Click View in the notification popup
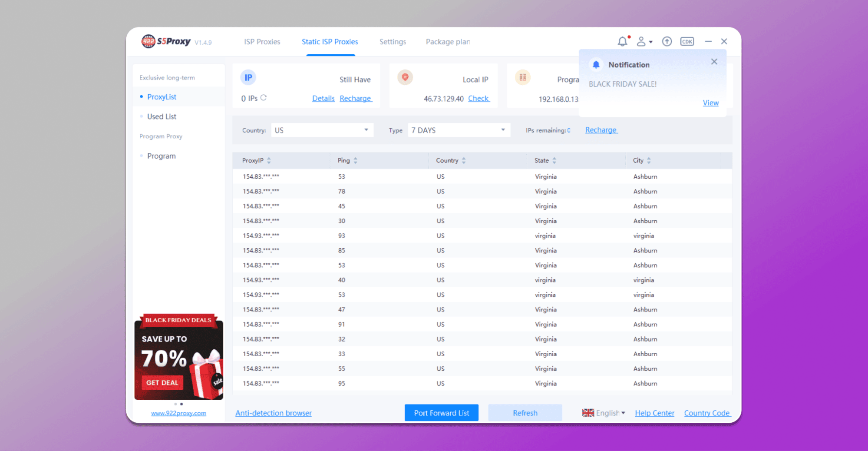868x451 pixels. tap(710, 103)
